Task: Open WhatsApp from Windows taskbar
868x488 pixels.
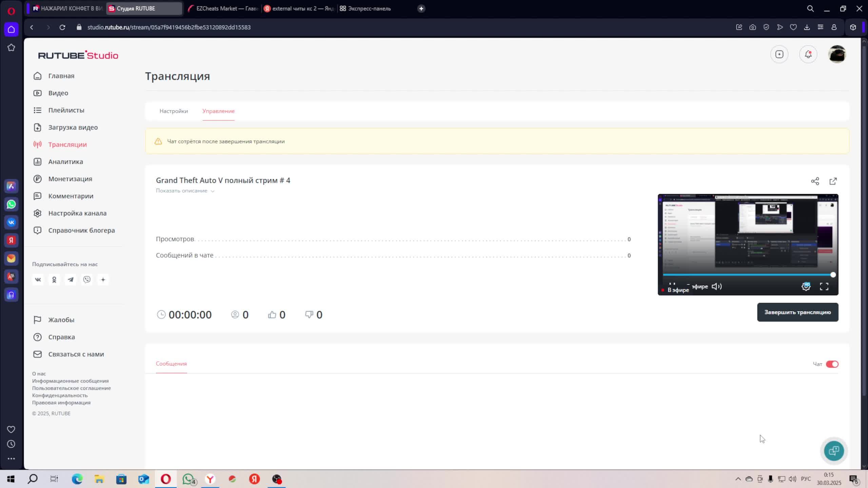Action: pos(188,479)
